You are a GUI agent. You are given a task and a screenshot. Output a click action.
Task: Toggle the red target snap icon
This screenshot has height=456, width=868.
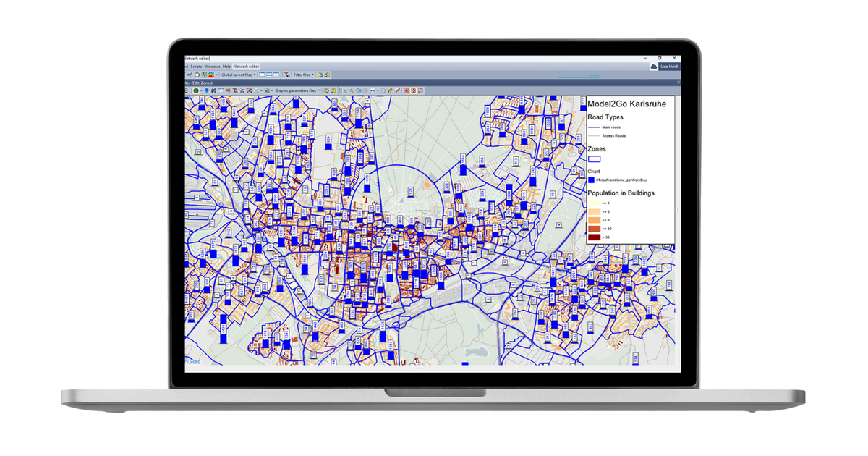pos(406,90)
